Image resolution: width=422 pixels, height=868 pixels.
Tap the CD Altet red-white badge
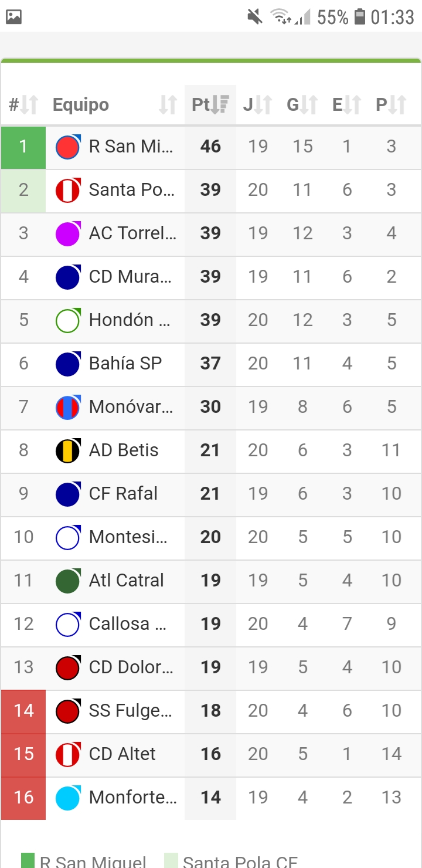(x=68, y=754)
